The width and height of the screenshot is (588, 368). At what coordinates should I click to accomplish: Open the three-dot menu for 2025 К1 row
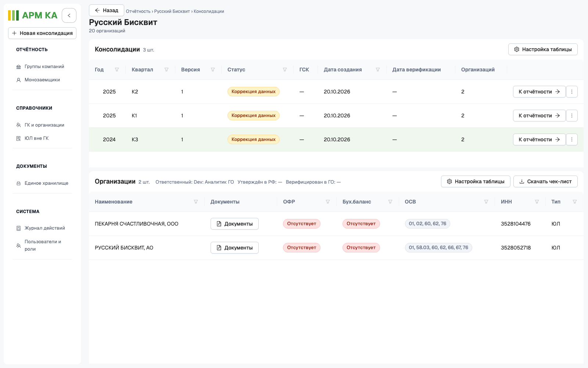point(572,116)
